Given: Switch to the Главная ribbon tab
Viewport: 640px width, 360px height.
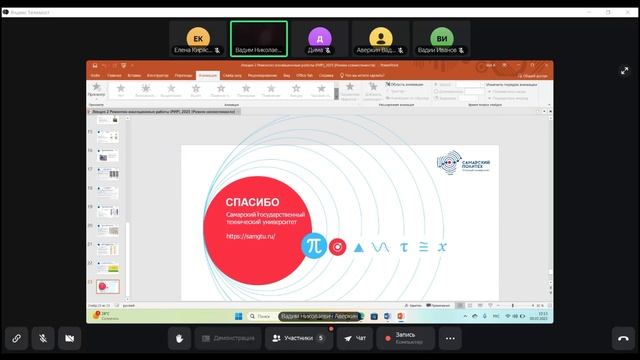Looking at the screenshot, I should point(114,76).
